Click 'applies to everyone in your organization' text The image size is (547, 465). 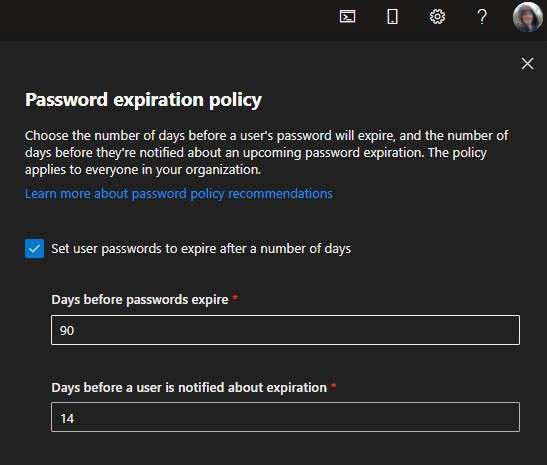click(x=143, y=170)
